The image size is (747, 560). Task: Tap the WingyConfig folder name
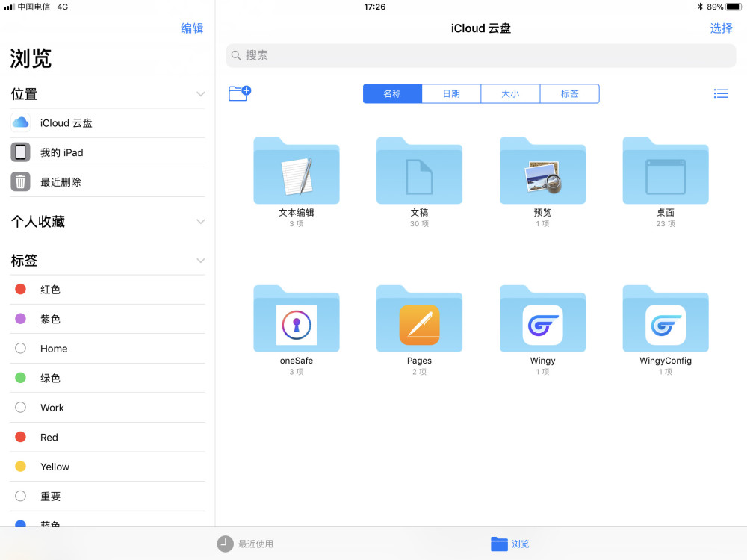point(666,361)
